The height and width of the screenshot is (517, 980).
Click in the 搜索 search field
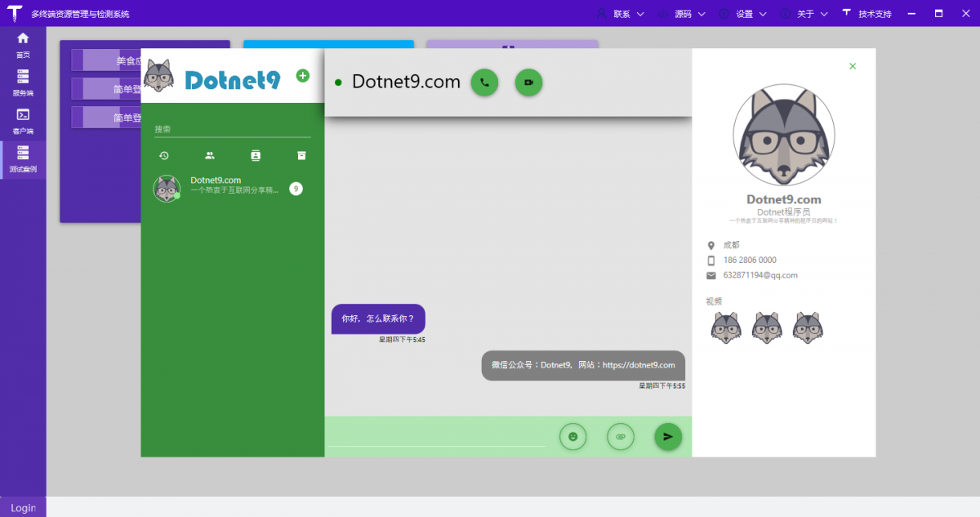pyautogui.click(x=232, y=129)
